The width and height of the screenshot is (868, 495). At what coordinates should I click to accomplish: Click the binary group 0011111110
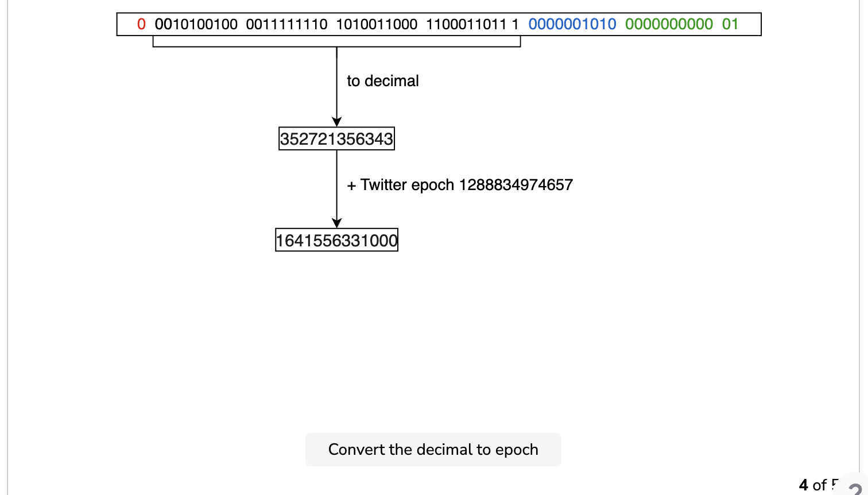point(286,24)
